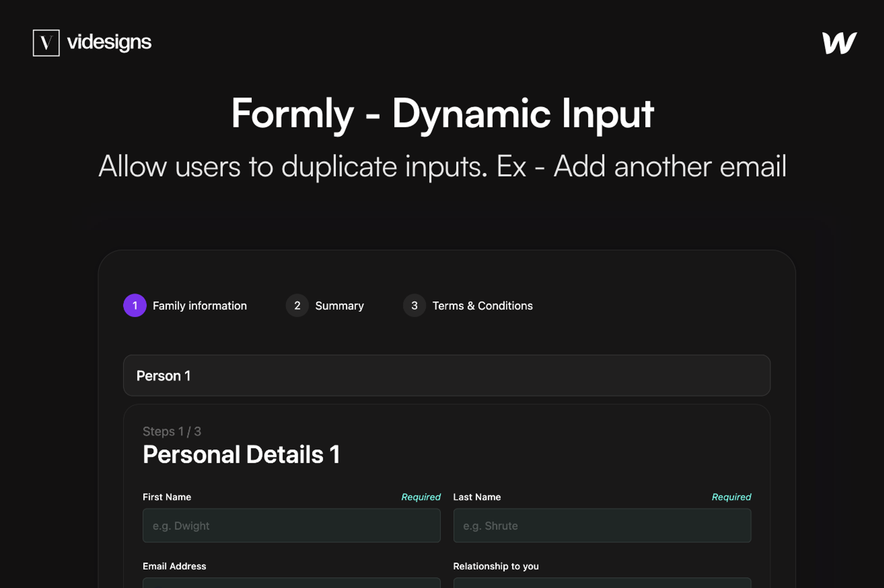Click the Relationship to you label

coord(496,566)
